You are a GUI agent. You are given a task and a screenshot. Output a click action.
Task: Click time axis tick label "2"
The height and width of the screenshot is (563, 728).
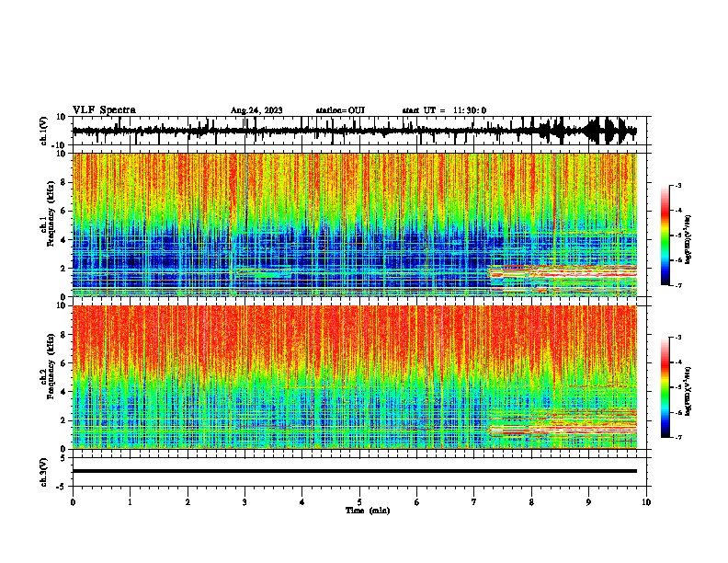(x=188, y=502)
